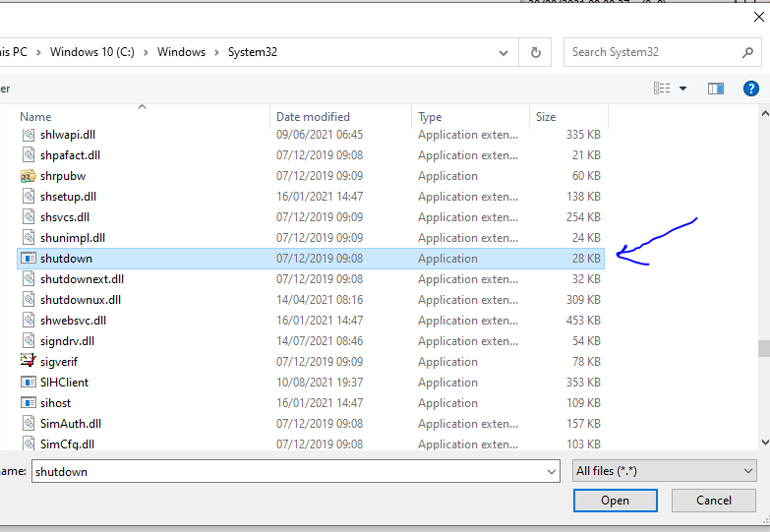Viewport: 770px width, 532px height.
Task: Click the SIHClient application icon
Action: point(29,383)
